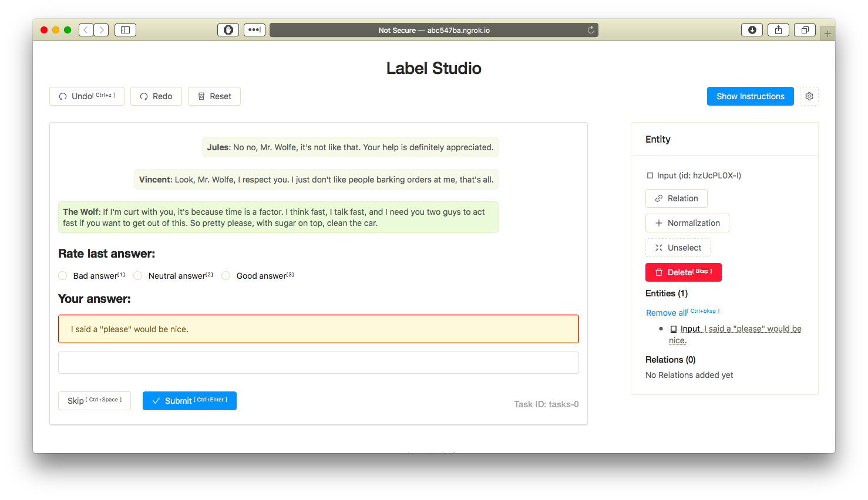Screen dimensions: 868x500
Task: Click the 'Input (id: hzUcPLOX-I)' label
Action: (x=694, y=175)
